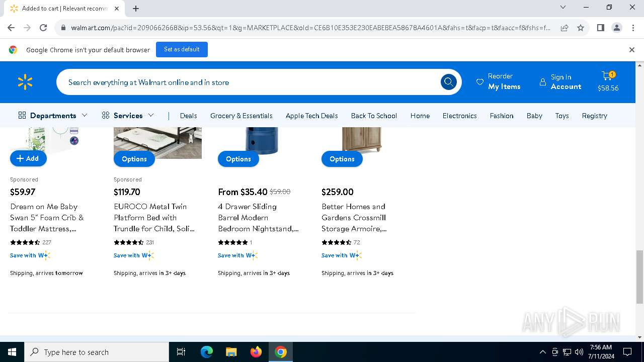Open Apple Tech Deals
644x362 pixels.
click(312, 116)
